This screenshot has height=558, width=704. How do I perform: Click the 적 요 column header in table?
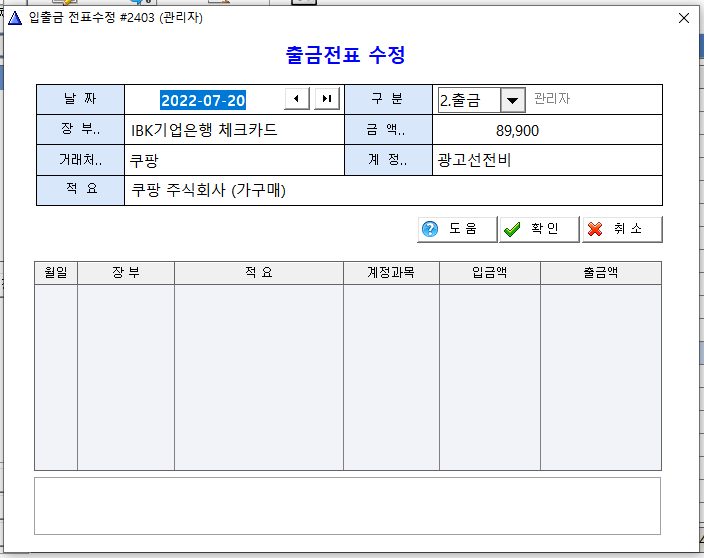[x=259, y=272]
